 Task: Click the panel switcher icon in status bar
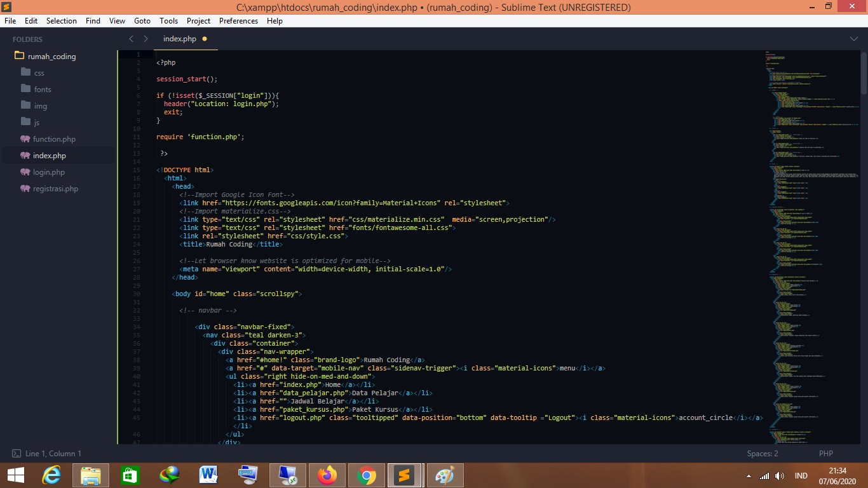[x=16, y=454]
